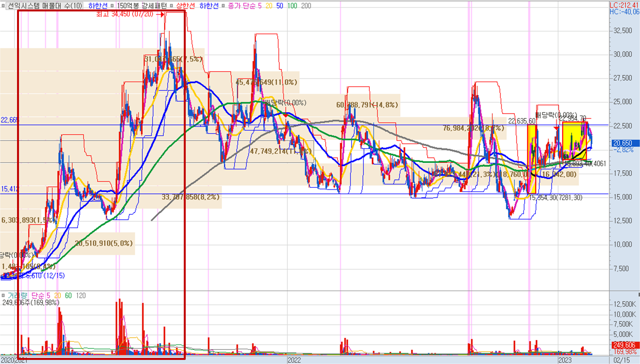Screen dimensions: 640x364
Task: Click the square marker before red 상한선 label
Action: (x=171, y=6)
